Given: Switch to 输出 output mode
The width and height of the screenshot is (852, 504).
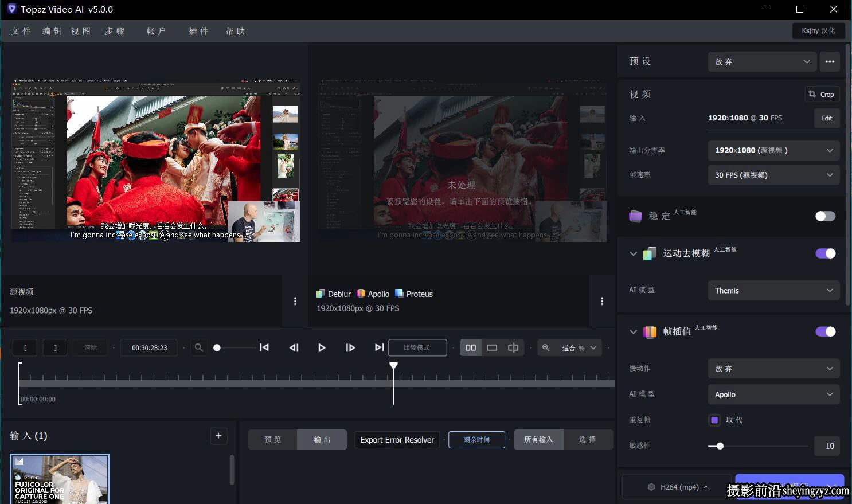Looking at the screenshot, I should click(x=322, y=440).
